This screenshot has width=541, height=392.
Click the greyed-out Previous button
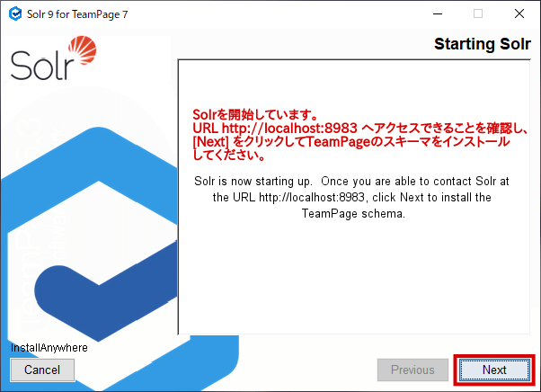click(x=412, y=370)
